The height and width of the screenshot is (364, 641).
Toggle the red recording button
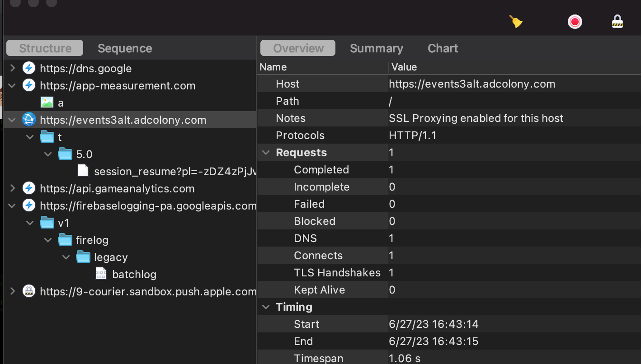click(x=575, y=22)
